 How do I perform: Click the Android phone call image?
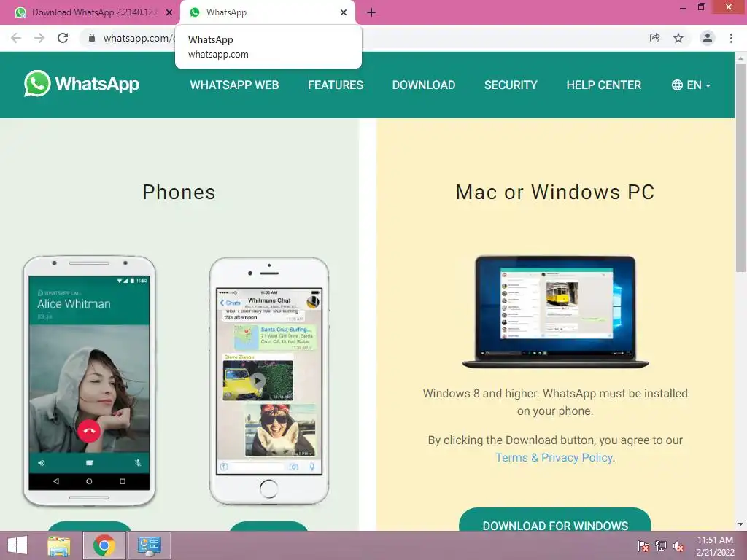(x=89, y=381)
